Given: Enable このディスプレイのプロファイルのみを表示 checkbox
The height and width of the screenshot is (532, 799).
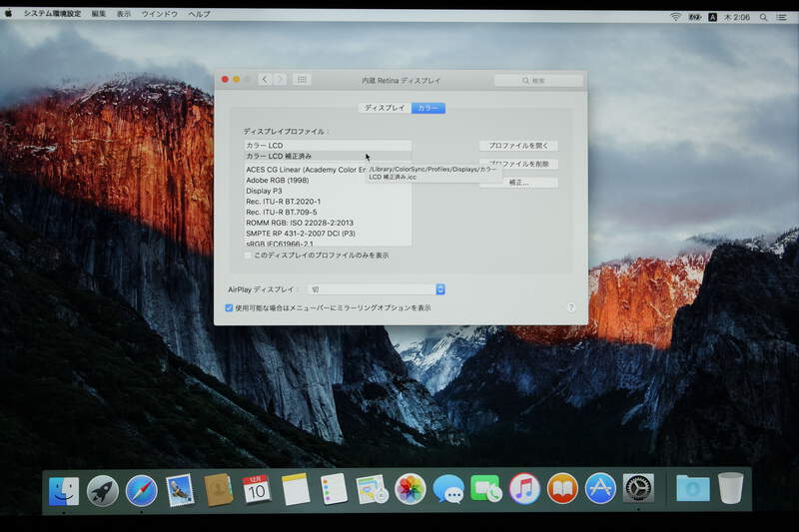Looking at the screenshot, I should 249,256.
